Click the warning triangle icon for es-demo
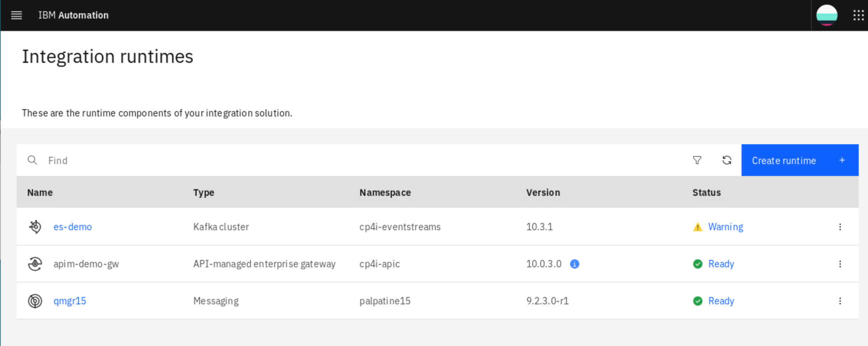 coord(698,227)
